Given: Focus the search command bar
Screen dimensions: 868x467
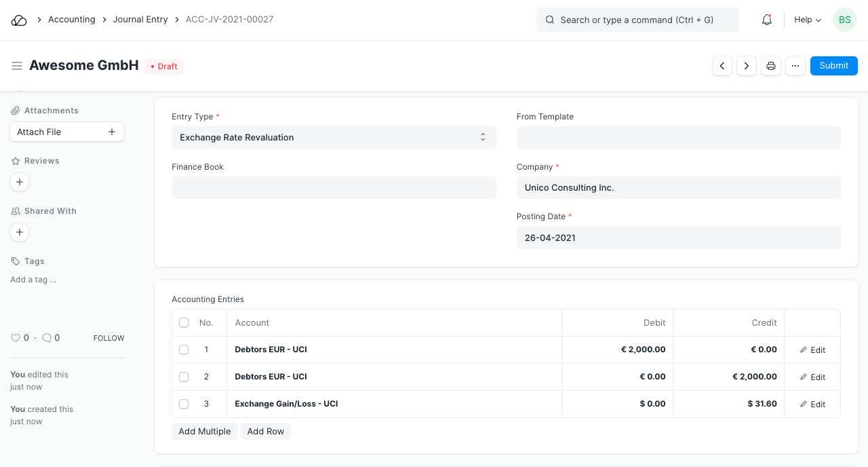Looking at the screenshot, I should [x=637, y=20].
